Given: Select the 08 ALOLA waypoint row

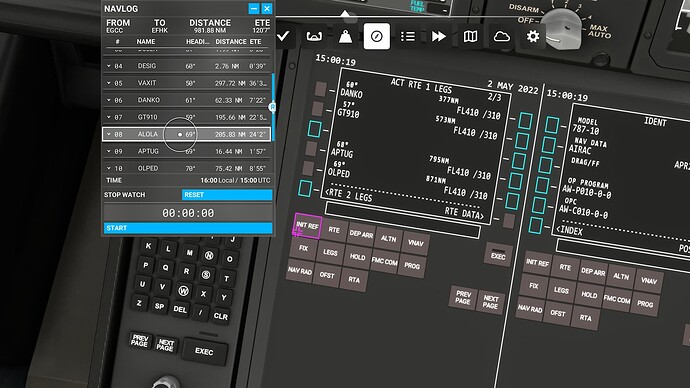Looking at the screenshot, I should click(187, 134).
